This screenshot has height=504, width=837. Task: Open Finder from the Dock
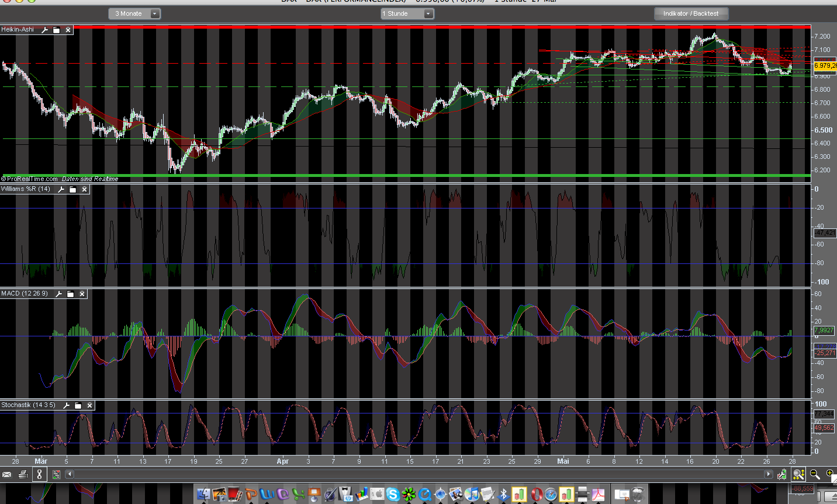pyautogui.click(x=204, y=495)
